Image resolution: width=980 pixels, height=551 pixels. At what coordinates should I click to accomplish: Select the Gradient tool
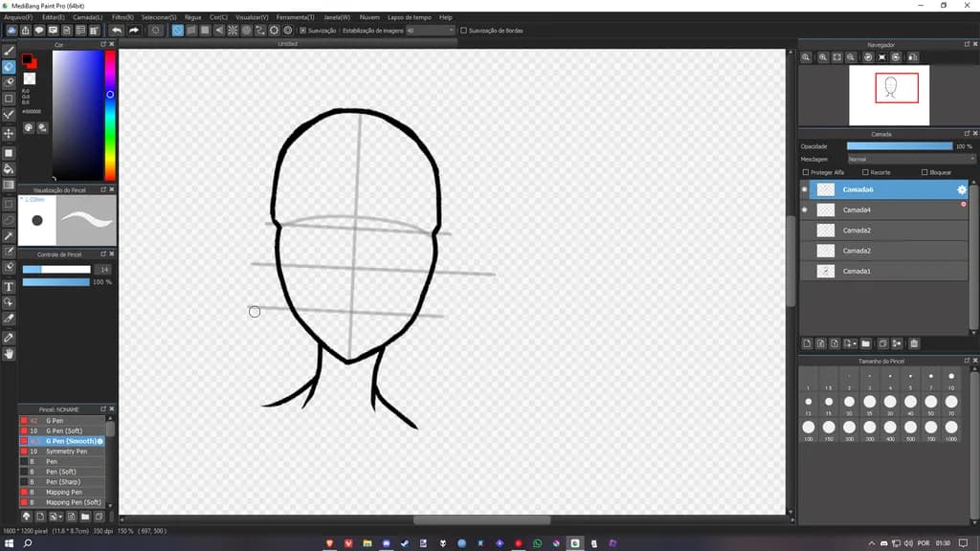point(9,185)
